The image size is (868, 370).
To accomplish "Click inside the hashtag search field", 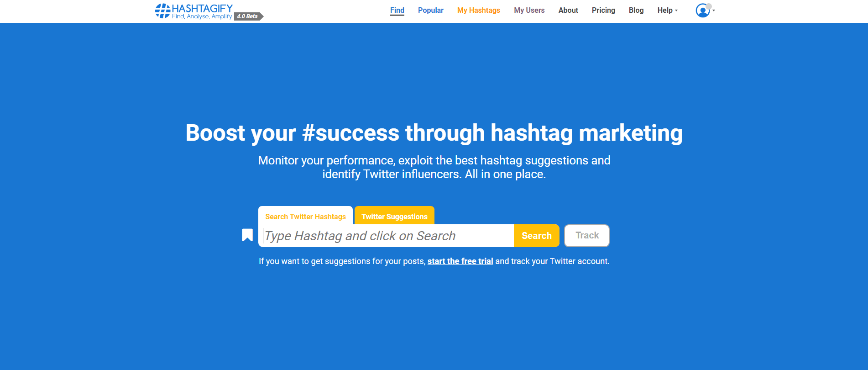I will point(388,236).
